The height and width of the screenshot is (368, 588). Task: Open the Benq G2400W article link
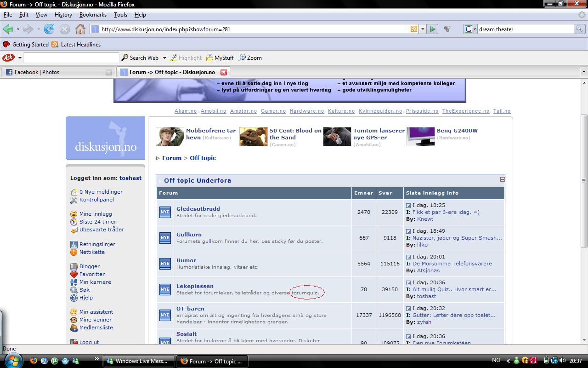457,131
